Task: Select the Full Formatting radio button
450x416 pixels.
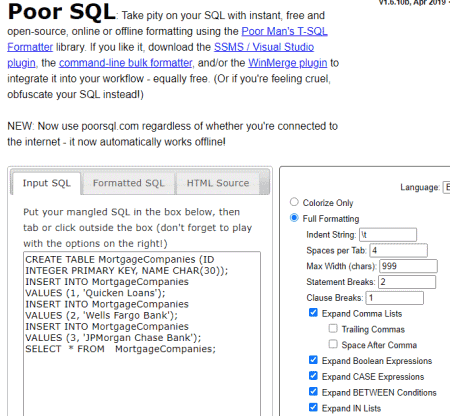Action: pyautogui.click(x=294, y=218)
